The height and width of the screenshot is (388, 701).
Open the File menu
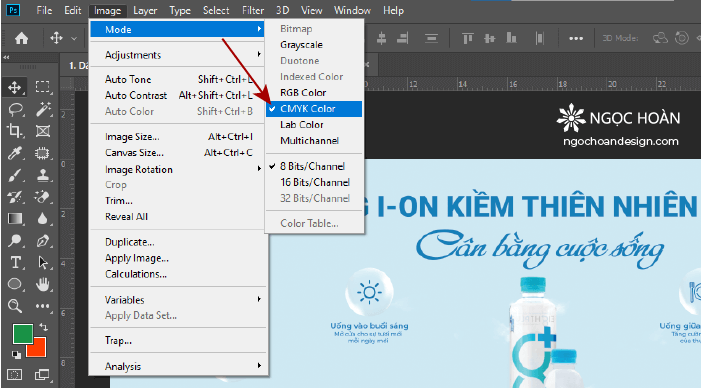pyautogui.click(x=44, y=10)
